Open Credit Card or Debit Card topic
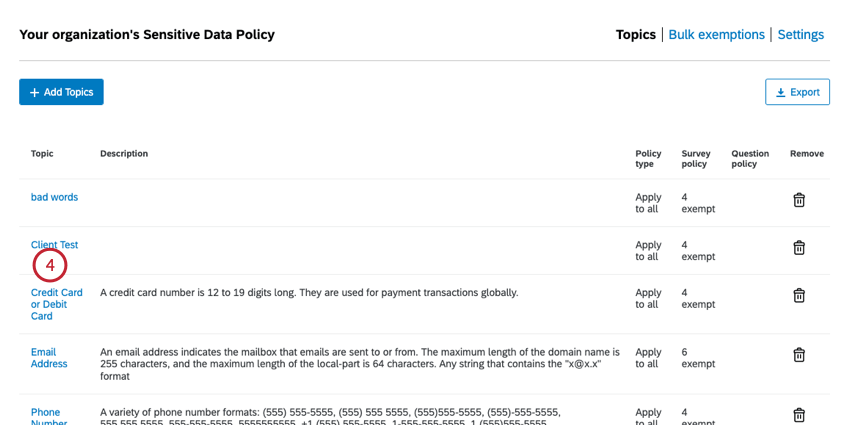The height and width of the screenshot is (425, 850). [x=56, y=304]
